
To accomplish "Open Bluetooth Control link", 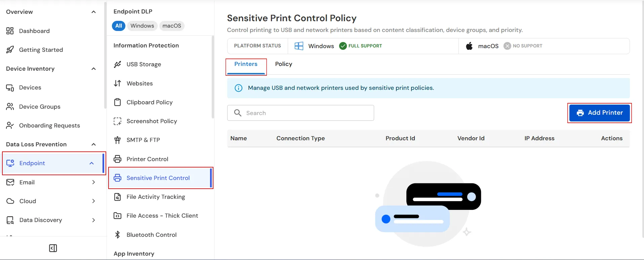I will pyautogui.click(x=152, y=235).
